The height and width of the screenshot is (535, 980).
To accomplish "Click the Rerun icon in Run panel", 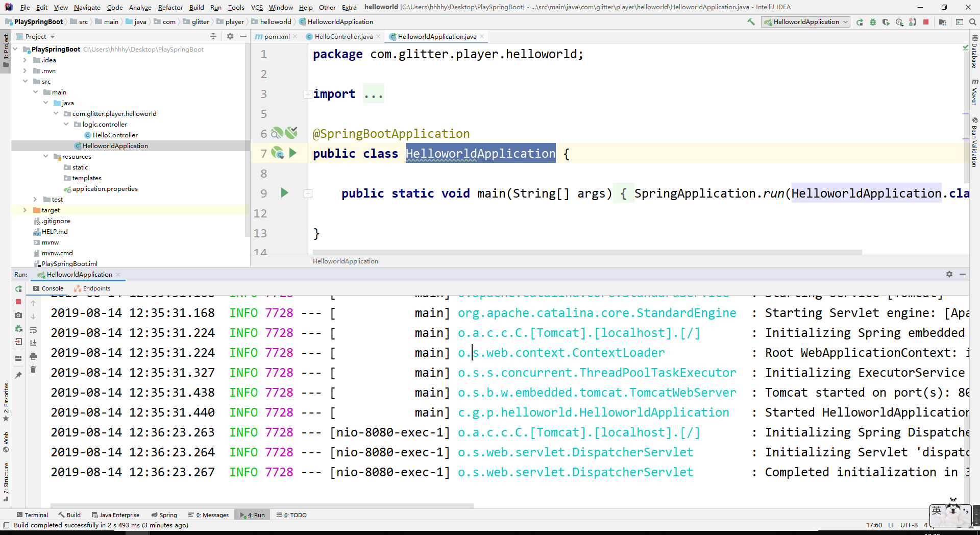I will pyautogui.click(x=18, y=289).
